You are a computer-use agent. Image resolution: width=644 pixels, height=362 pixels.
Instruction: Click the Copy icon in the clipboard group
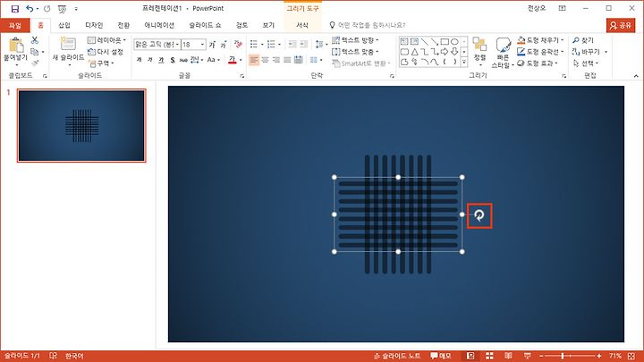coord(35,52)
